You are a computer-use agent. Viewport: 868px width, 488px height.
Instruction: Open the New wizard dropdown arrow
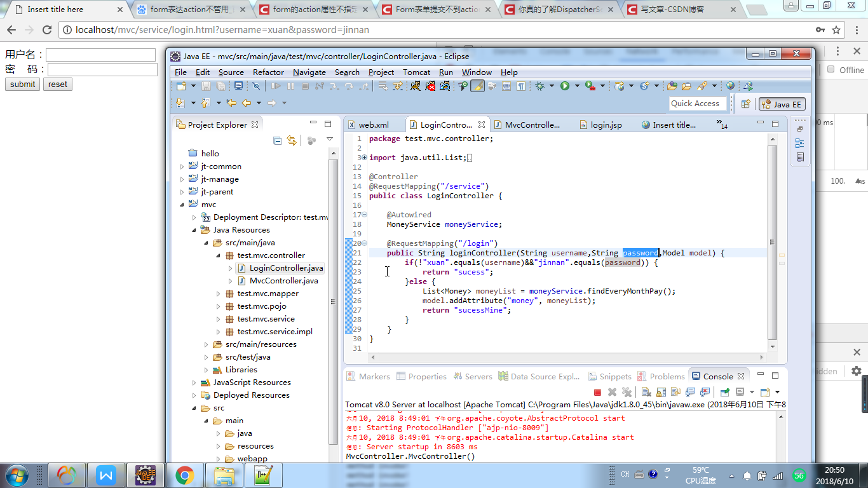click(193, 86)
